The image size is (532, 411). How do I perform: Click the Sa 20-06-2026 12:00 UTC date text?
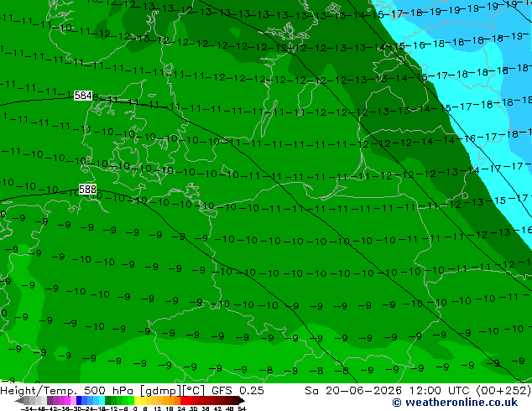tap(389, 391)
